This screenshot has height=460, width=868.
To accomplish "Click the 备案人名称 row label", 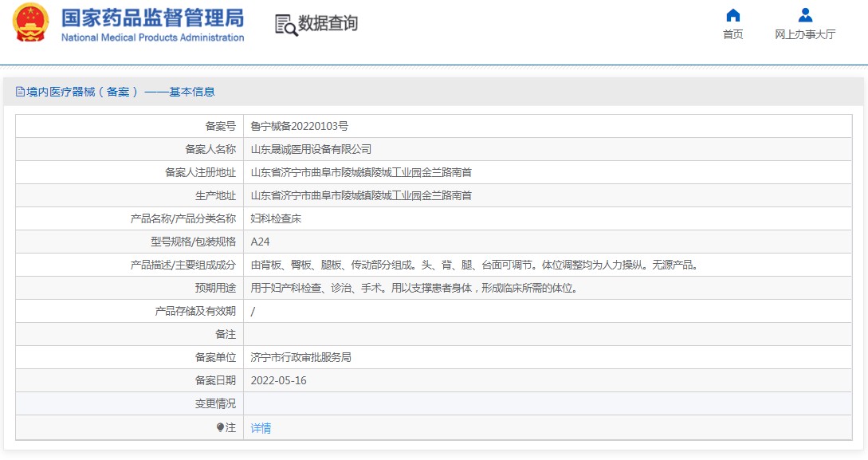I will click(210, 149).
